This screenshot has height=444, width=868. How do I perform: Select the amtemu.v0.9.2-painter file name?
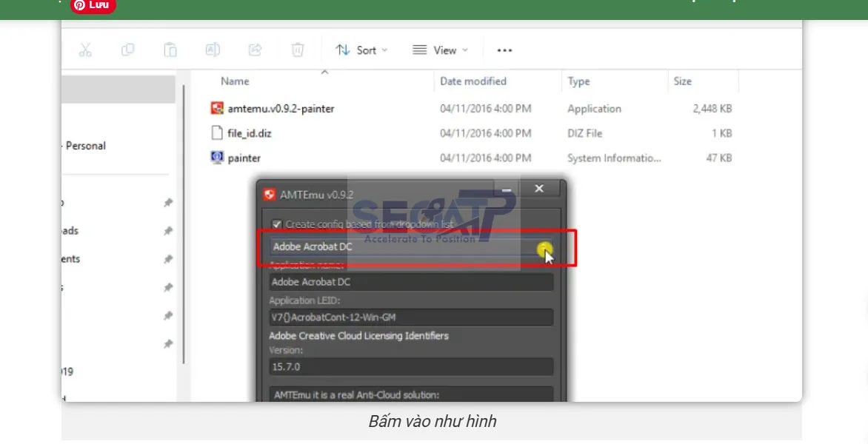(x=281, y=109)
